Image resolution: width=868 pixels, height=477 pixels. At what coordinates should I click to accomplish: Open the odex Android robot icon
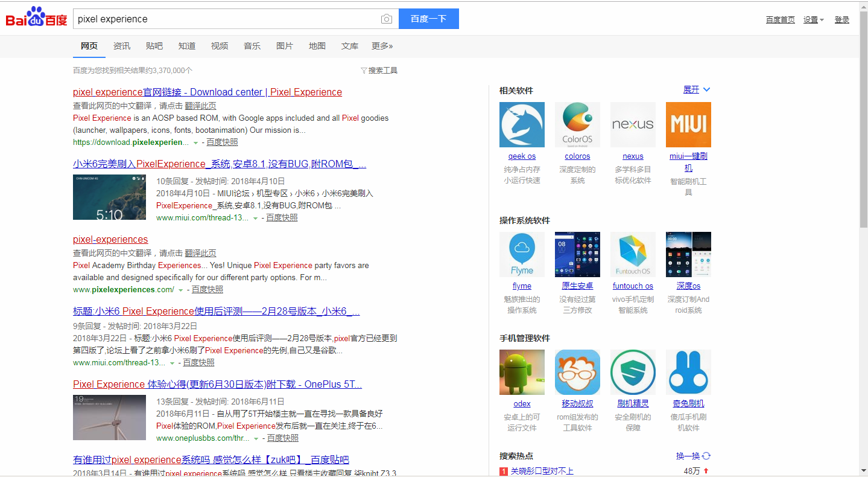[x=522, y=372]
